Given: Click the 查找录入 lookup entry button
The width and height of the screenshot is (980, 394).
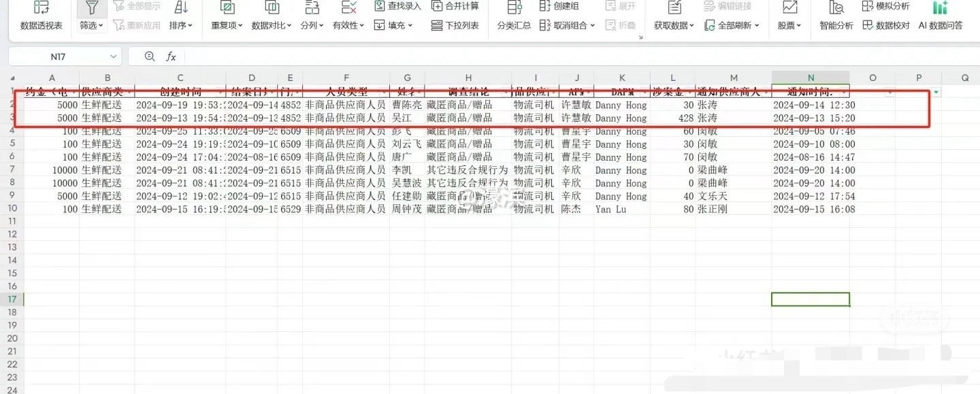Looking at the screenshot, I should (397, 6).
